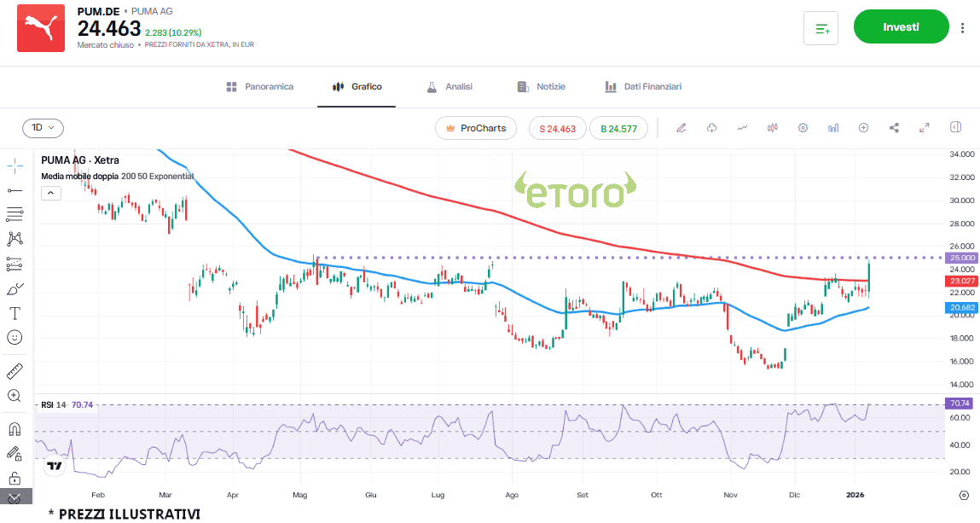Open the 1D timeframe dropdown
This screenshot has width=980, height=523.
[x=43, y=128]
